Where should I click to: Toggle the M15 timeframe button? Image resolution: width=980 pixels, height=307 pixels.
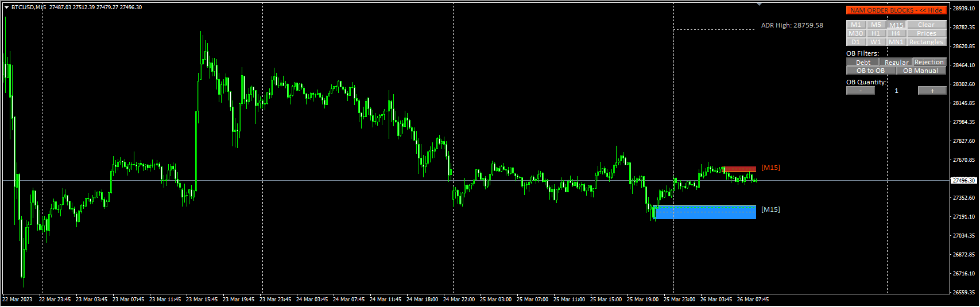[x=896, y=25]
